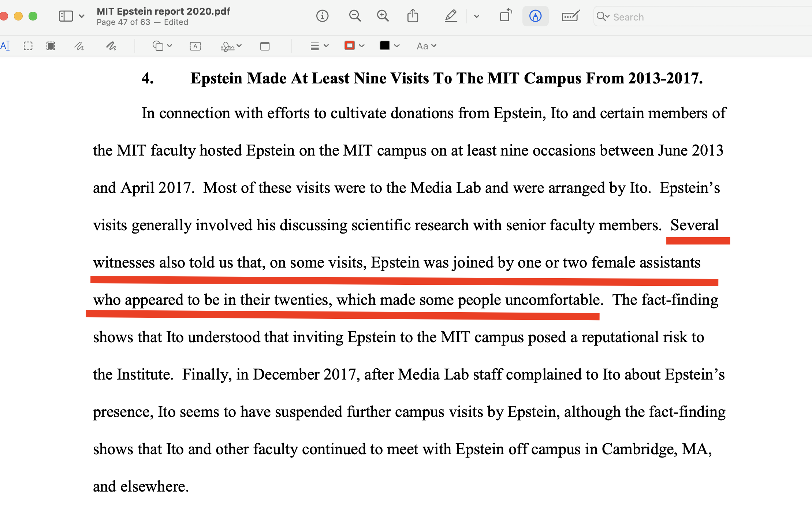
Task: Open the highlight color dropdown arrow
Action: pyautogui.click(x=476, y=16)
